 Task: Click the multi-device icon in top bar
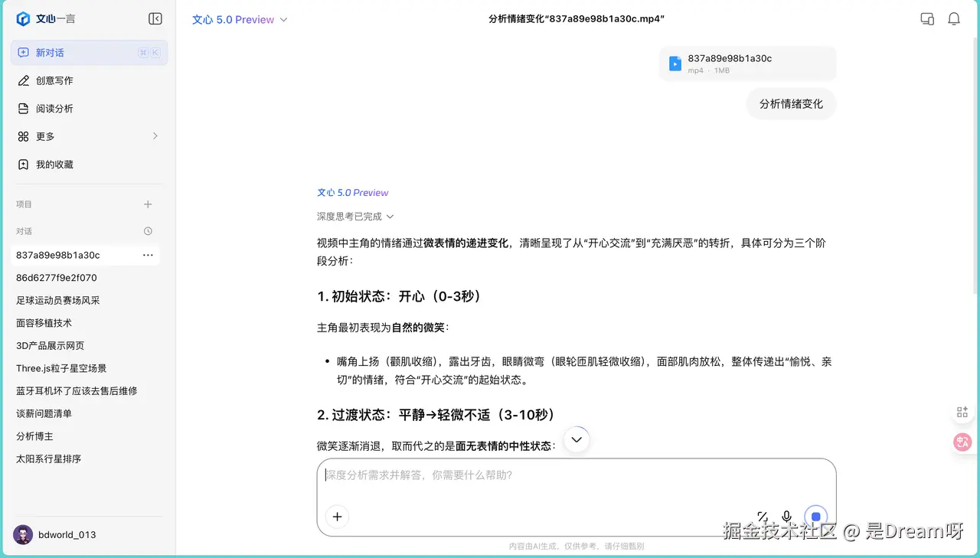927,19
